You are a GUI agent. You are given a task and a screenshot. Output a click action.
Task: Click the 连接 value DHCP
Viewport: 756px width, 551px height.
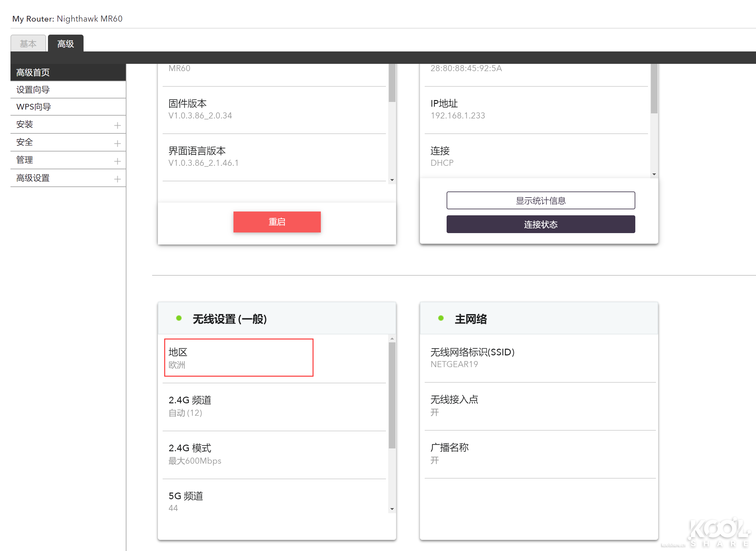pos(442,163)
